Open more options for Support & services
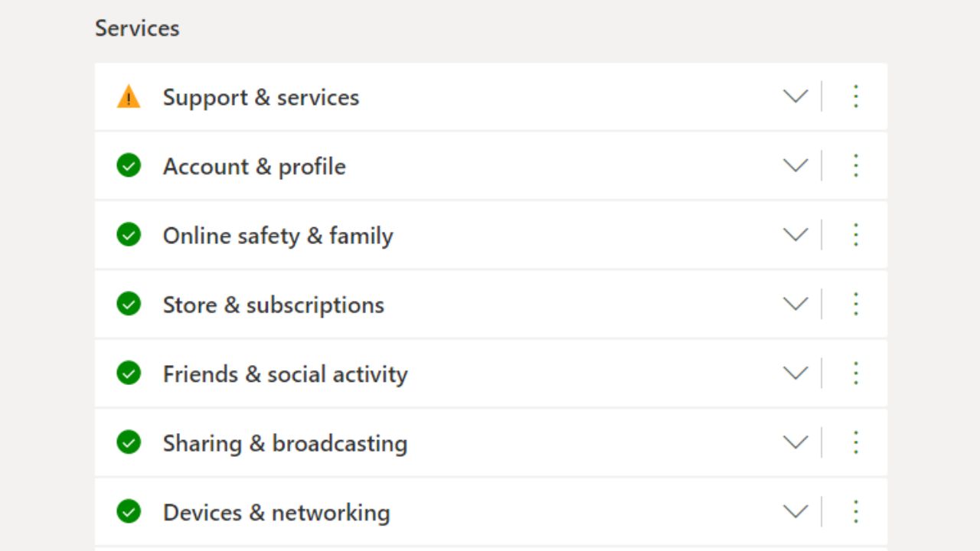980x551 pixels. tap(856, 96)
